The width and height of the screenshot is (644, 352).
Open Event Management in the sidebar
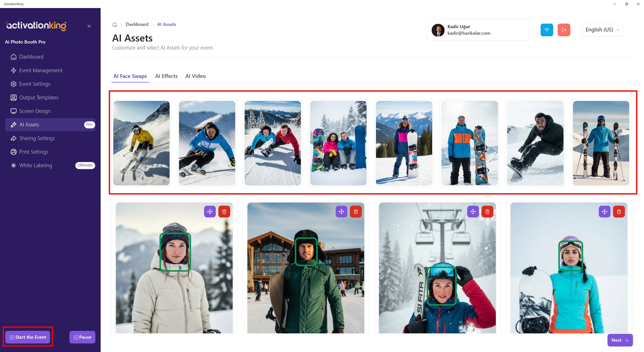pyautogui.click(x=41, y=70)
